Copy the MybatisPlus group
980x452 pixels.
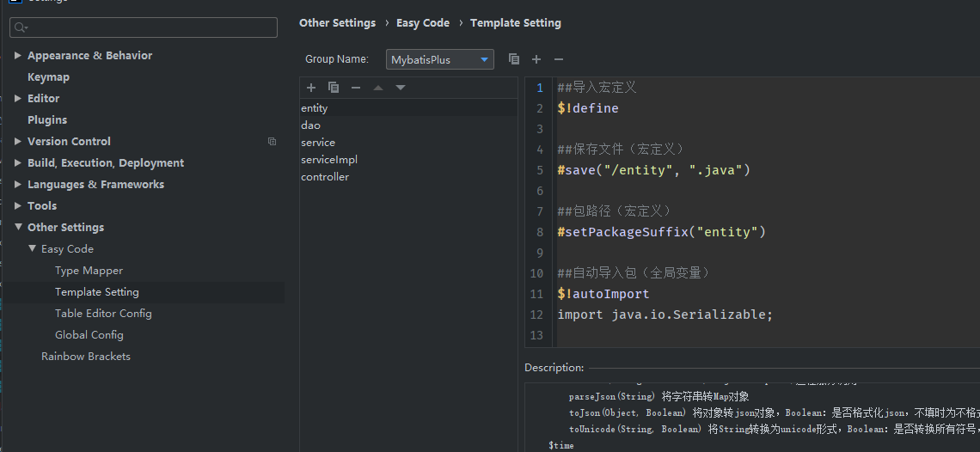tap(514, 58)
